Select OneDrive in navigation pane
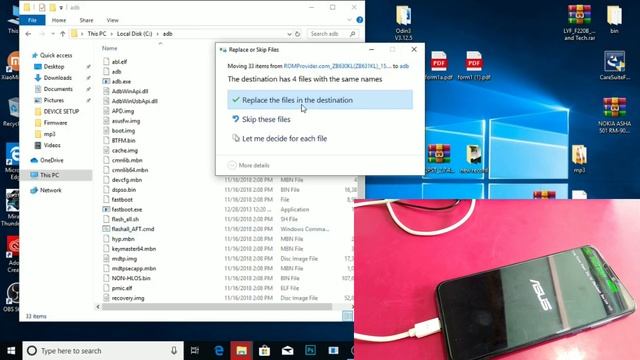 click(51, 160)
